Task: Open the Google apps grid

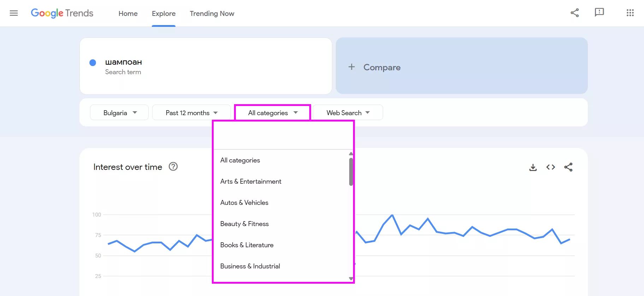Action: coord(630,13)
